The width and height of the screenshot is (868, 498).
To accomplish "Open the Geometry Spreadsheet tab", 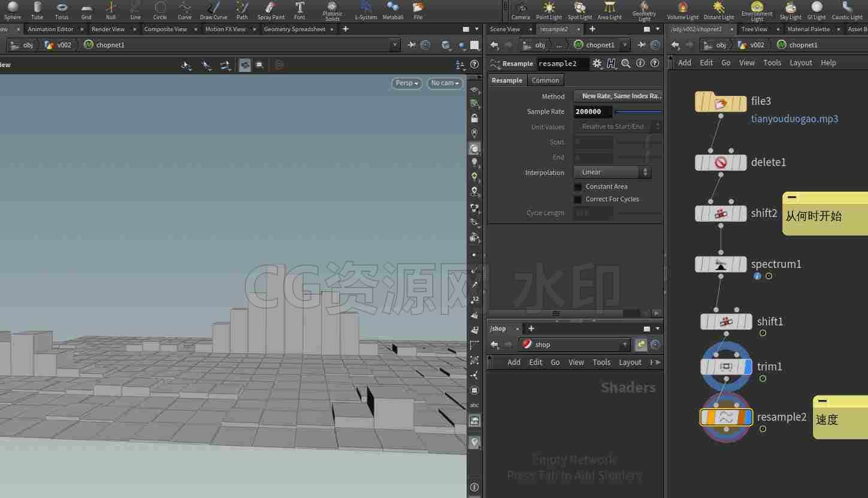I will pos(294,29).
